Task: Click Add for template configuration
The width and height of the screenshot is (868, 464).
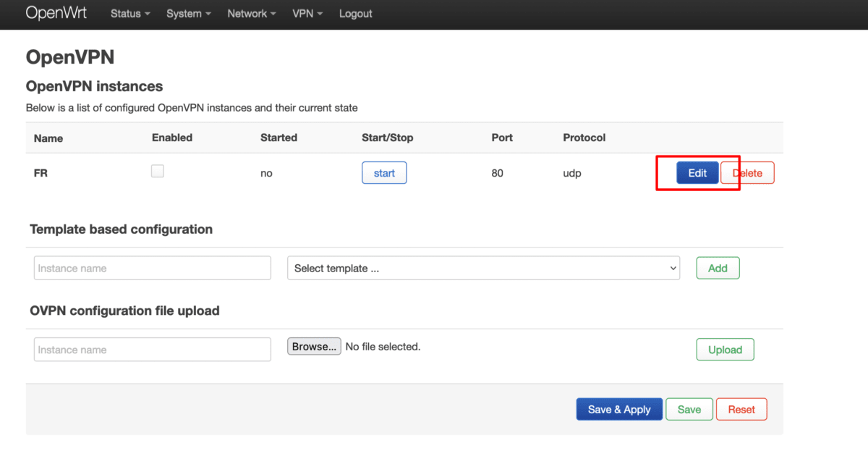Action: pyautogui.click(x=718, y=268)
